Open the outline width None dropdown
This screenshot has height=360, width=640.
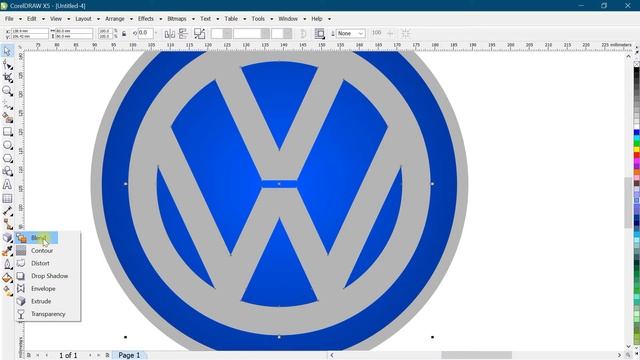pyautogui.click(x=351, y=33)
